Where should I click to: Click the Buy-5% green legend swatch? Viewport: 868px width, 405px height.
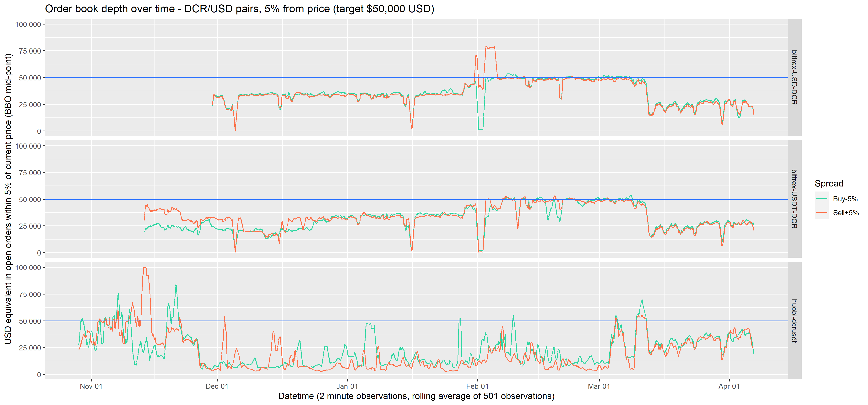coord(822,199)
